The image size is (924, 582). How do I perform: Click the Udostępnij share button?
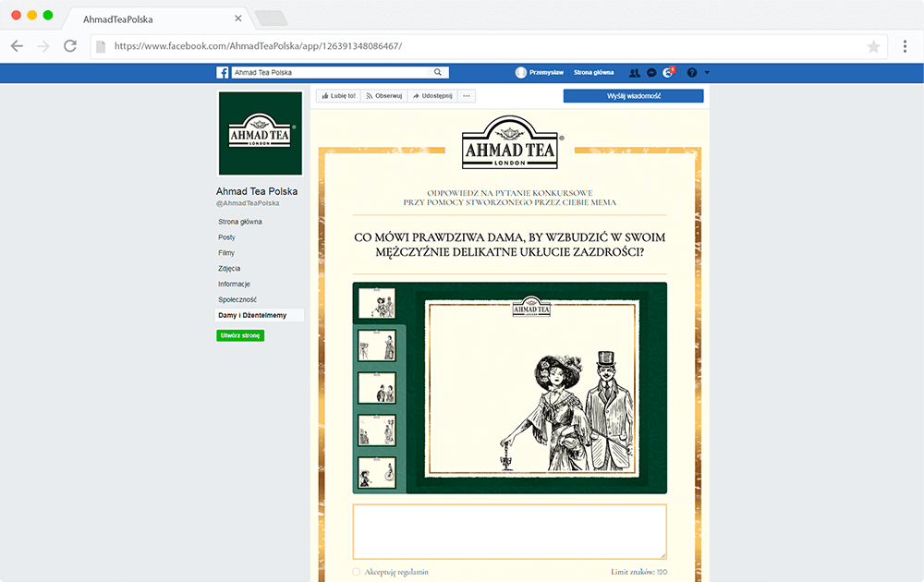tap(432, 96)
